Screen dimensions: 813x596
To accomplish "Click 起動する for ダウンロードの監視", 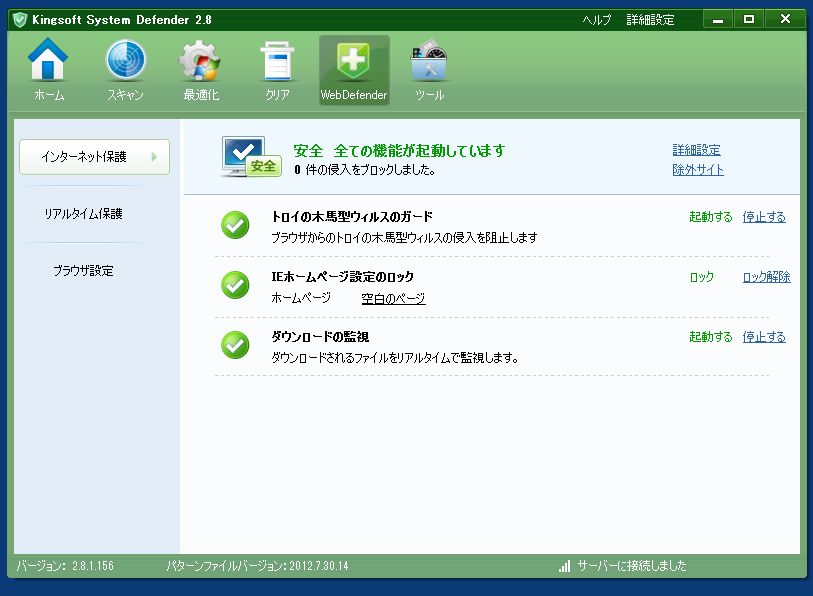I will click(711, 337).
